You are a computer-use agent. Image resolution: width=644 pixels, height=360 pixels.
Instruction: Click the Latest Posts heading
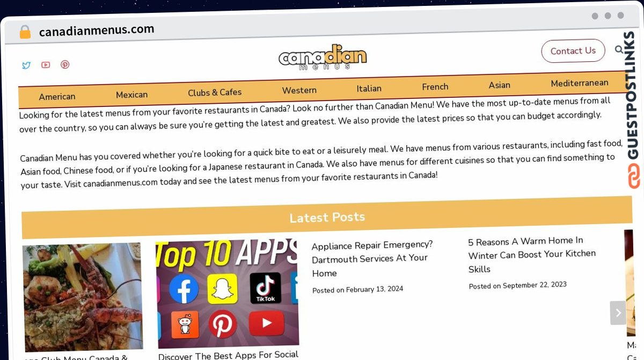click(x=327, y=217)
